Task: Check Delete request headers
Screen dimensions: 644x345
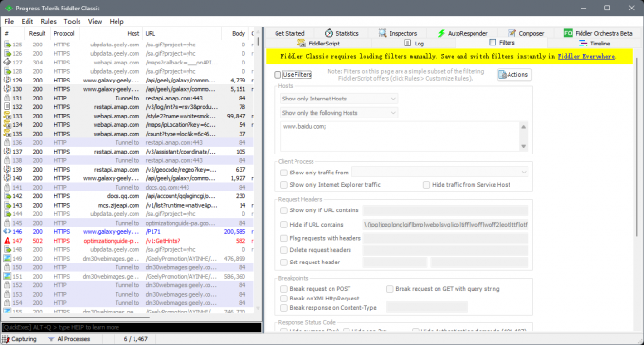Action: tap(284, 250)
